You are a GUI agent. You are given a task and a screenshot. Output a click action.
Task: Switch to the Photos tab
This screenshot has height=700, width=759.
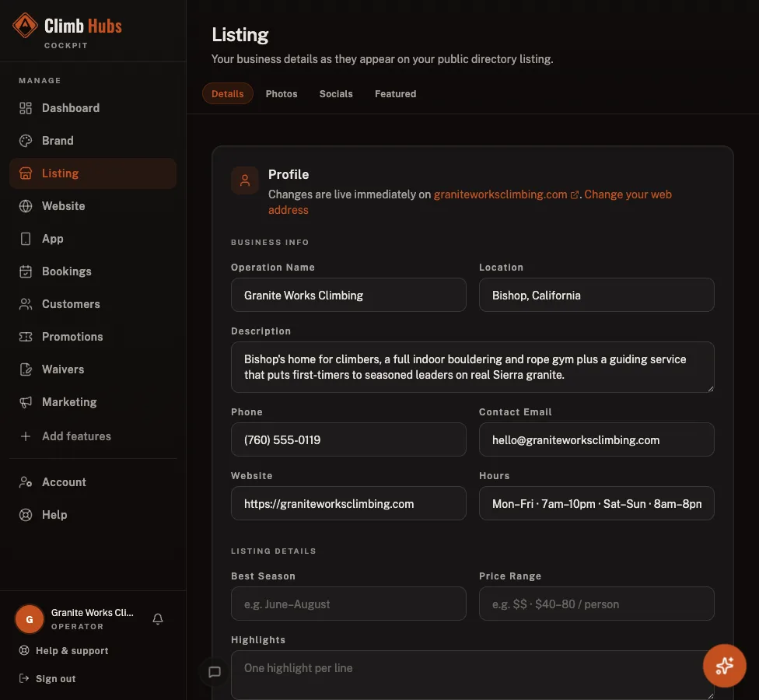coord(282,93)
